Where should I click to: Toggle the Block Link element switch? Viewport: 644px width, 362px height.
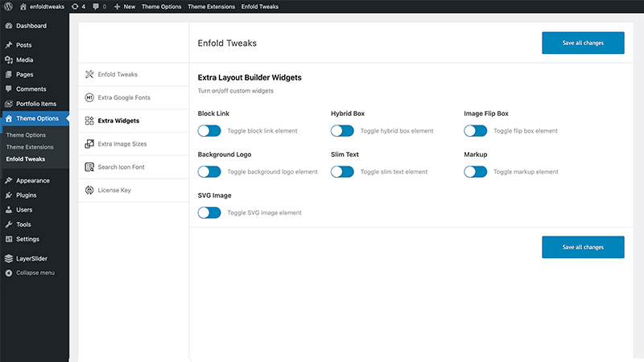(209, 131)
